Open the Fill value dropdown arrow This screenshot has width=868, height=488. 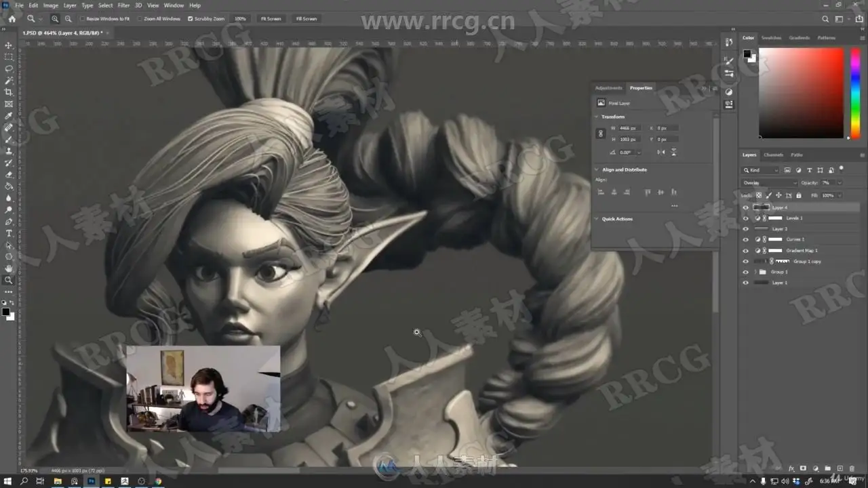[x=839, y=195]
